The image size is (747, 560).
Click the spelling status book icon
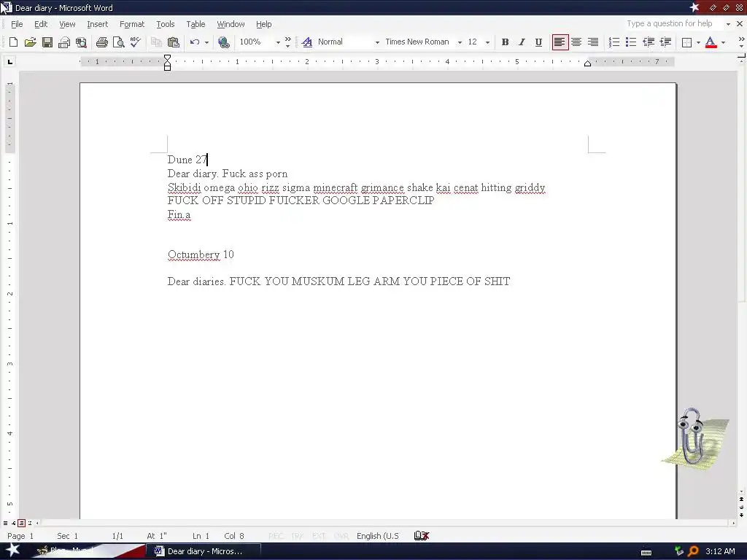422,536
